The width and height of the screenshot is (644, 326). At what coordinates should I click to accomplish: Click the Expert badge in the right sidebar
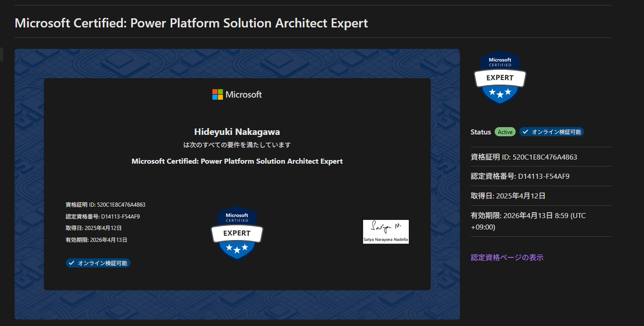pyautogui.click(x=500, y=78)
